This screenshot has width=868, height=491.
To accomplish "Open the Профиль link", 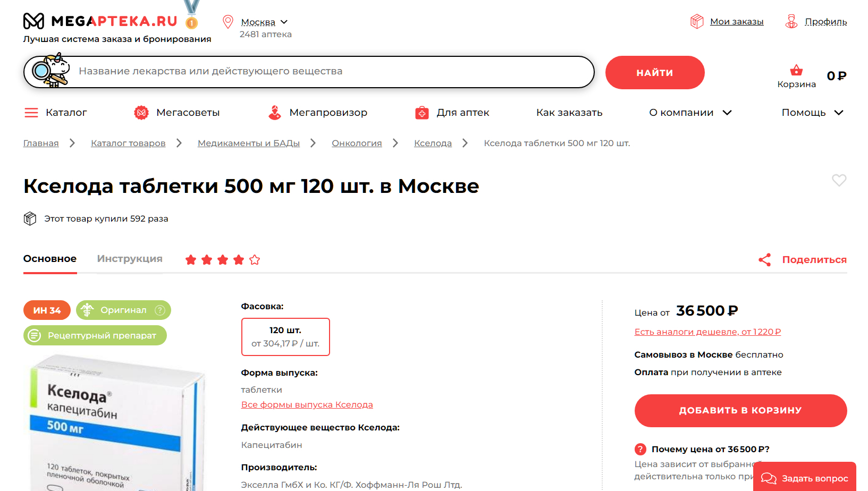I will tap(825, 21).
